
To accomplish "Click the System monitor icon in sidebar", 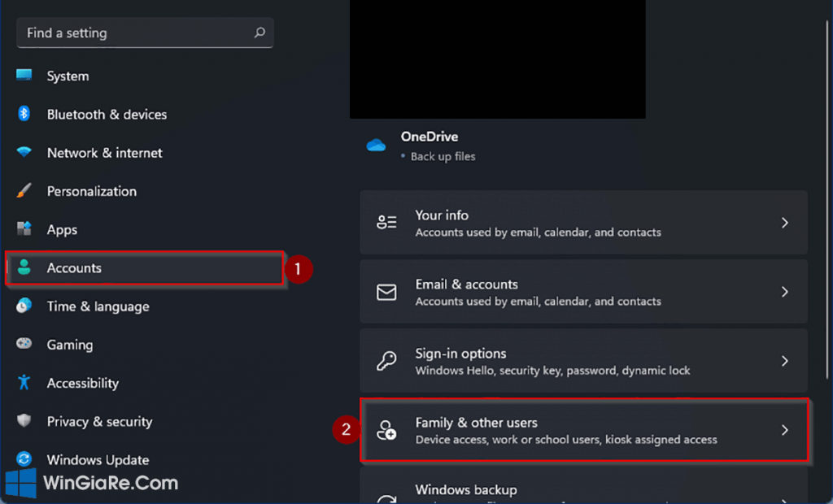I will pyautogui.click(x=24, y=76).
